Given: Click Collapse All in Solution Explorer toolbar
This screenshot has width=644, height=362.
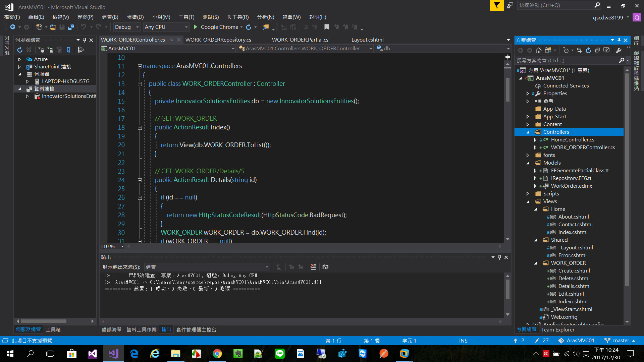Looking at the screenshot, I should [x=597, y=50].
